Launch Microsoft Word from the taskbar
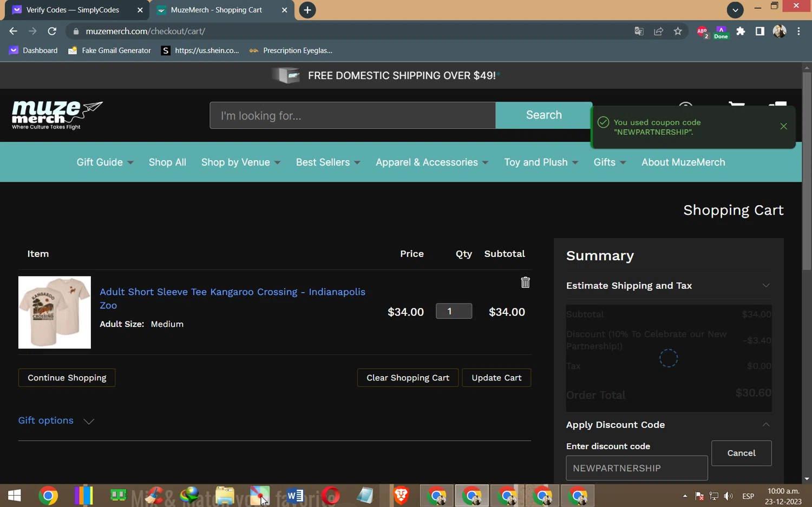The width and height of the screenshot is (812, 507). pyautogui.click(x=295, y=496)
